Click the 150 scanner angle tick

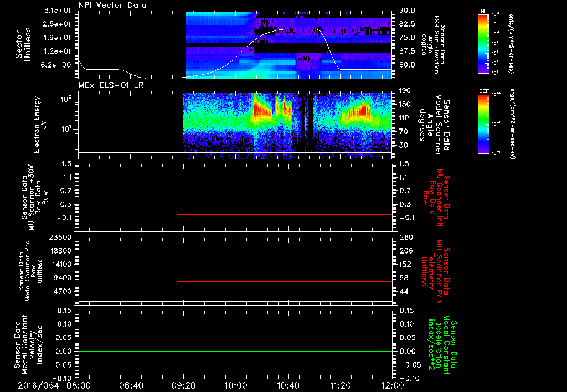[x=405, y=104]
